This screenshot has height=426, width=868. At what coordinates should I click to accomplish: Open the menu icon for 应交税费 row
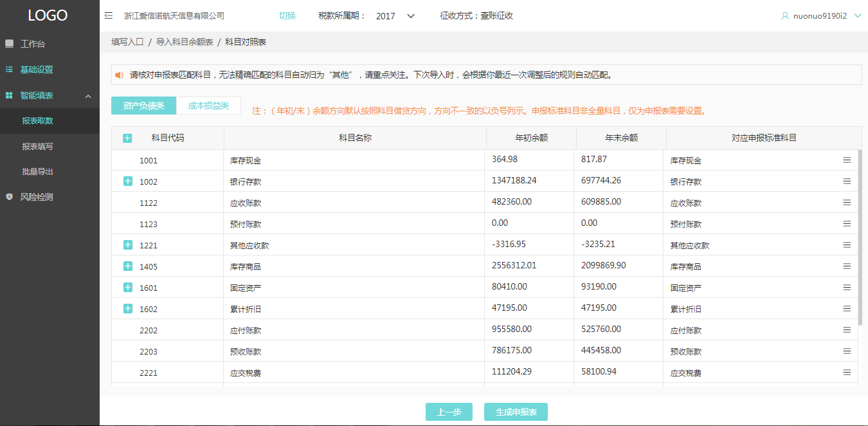(847, 373)
